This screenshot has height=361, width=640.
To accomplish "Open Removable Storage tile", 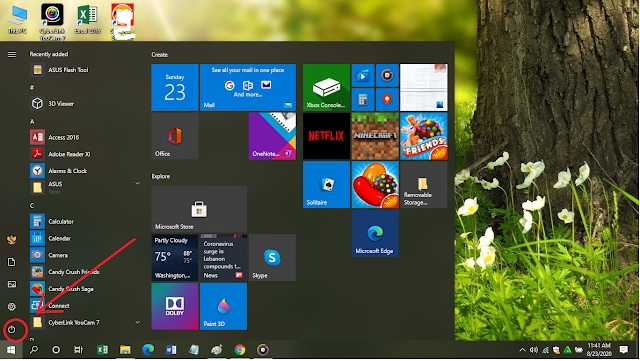I will point(424,185).
